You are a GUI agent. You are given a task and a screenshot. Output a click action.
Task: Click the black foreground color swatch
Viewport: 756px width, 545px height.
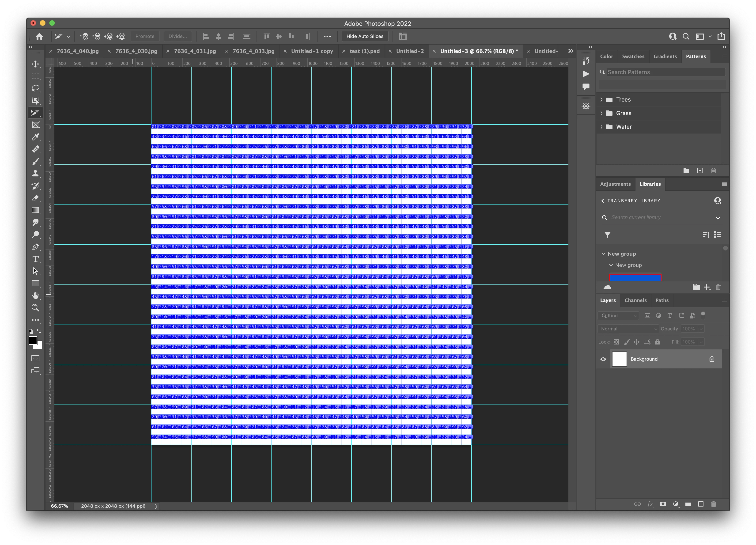[x=33, y=340]
